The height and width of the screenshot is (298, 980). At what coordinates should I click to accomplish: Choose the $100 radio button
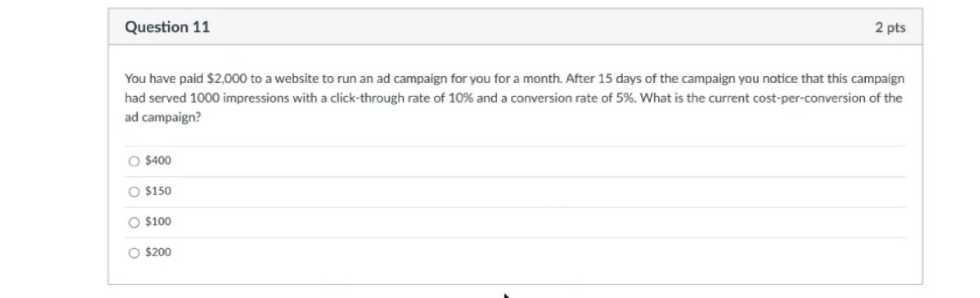coord(134,222)
